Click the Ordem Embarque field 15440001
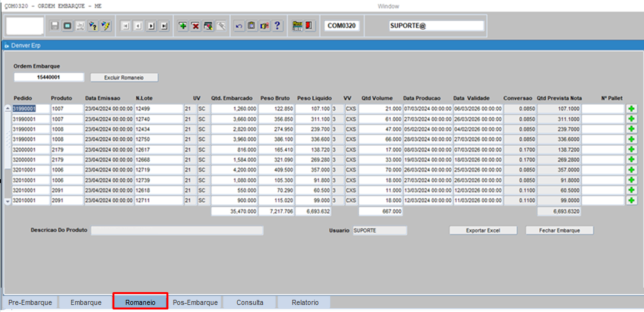Screen dimensions: 644x312 pos(49,77)
